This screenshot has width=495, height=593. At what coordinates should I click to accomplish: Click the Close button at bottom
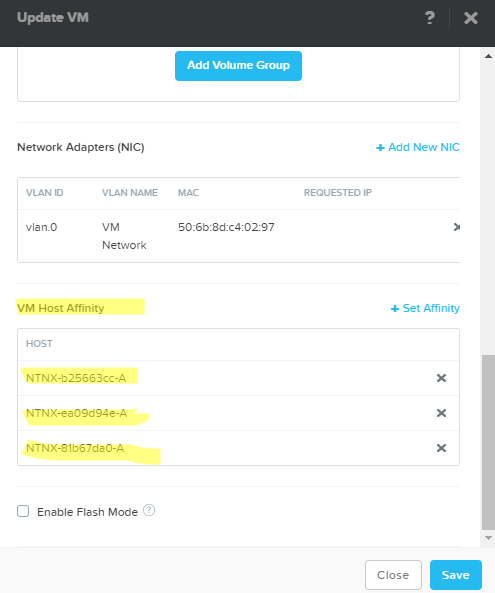click(x=393, y=575)
